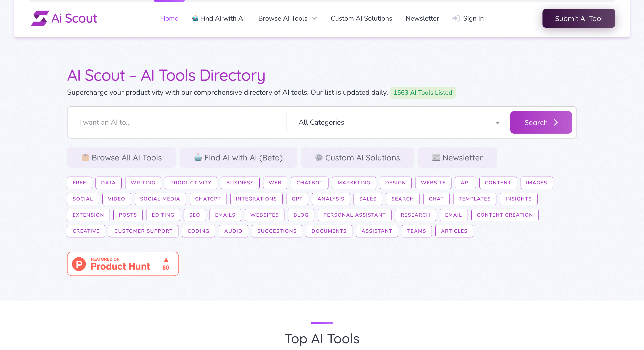Open Custom AI Solutions in the navbar
644x350 pixels.
click(361, 18)
